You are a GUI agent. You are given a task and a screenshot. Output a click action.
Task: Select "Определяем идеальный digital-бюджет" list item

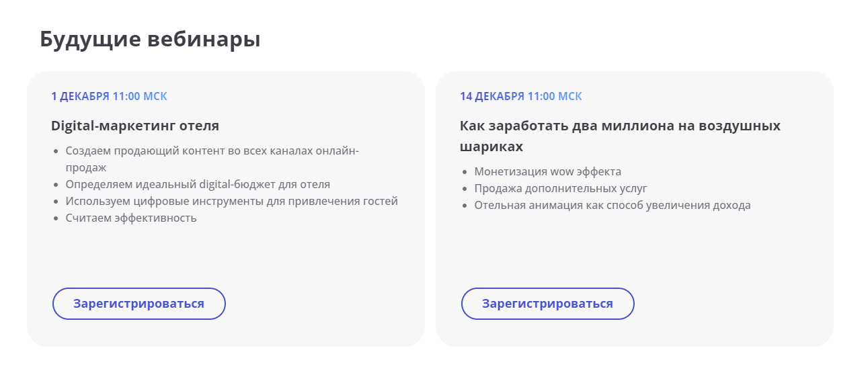point(198,184)
